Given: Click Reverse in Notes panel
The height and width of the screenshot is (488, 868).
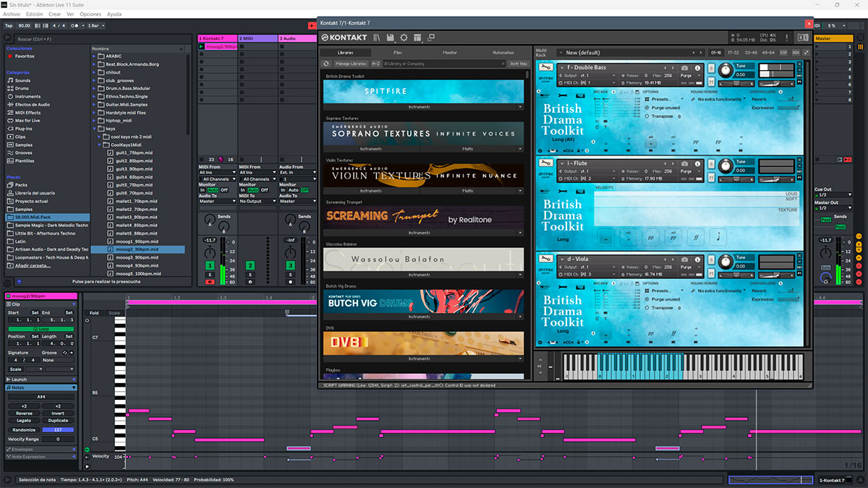Looking at the screenshot, I should tap(24, 414).
